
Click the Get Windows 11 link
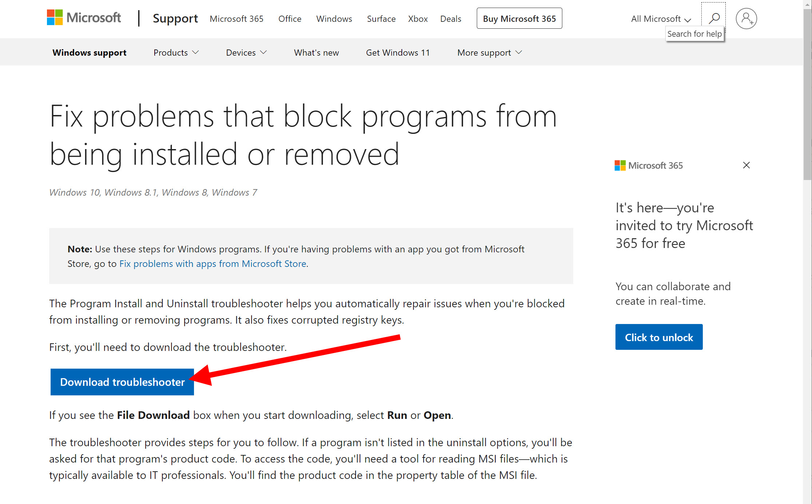[x=398, y=53]
